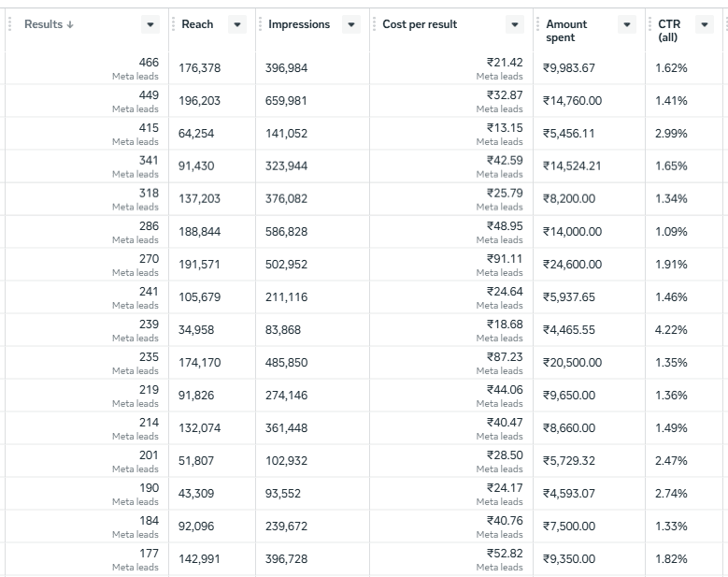
Task: Sort by the Impressions column header
Action: point(299,24)
